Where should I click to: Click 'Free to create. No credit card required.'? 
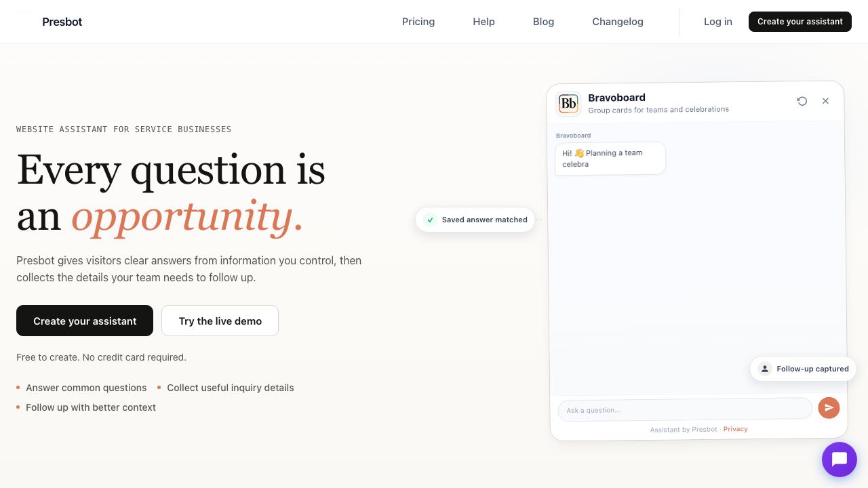point(101,357)
